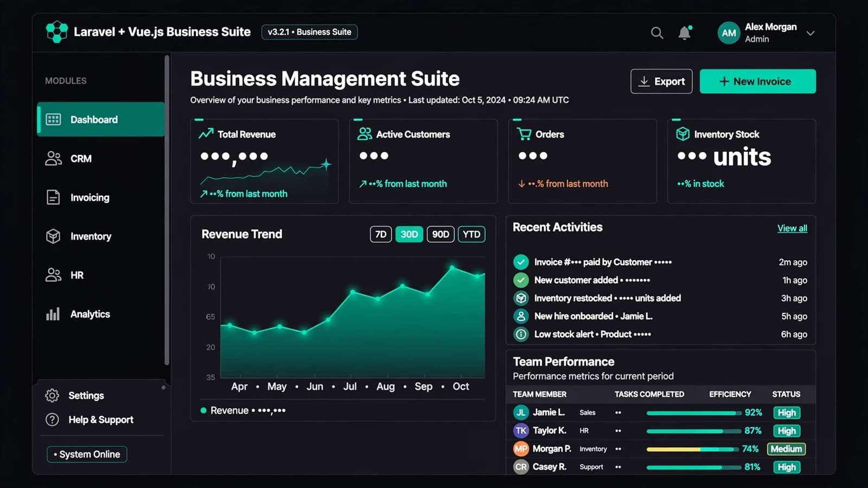868x488 pixels.
Task: Expand the Alex Morgan account menu chevron
Action: [x=810, y=33]
